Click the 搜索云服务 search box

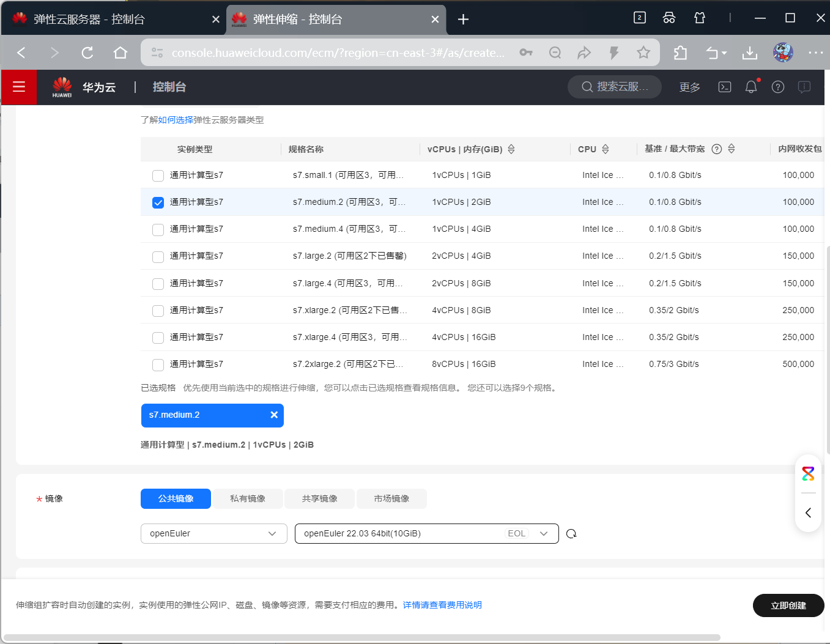[x=615, y=87]
